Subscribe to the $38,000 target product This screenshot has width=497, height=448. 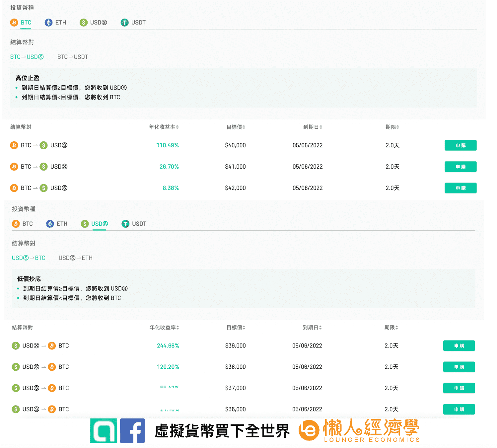coord(459,367)
